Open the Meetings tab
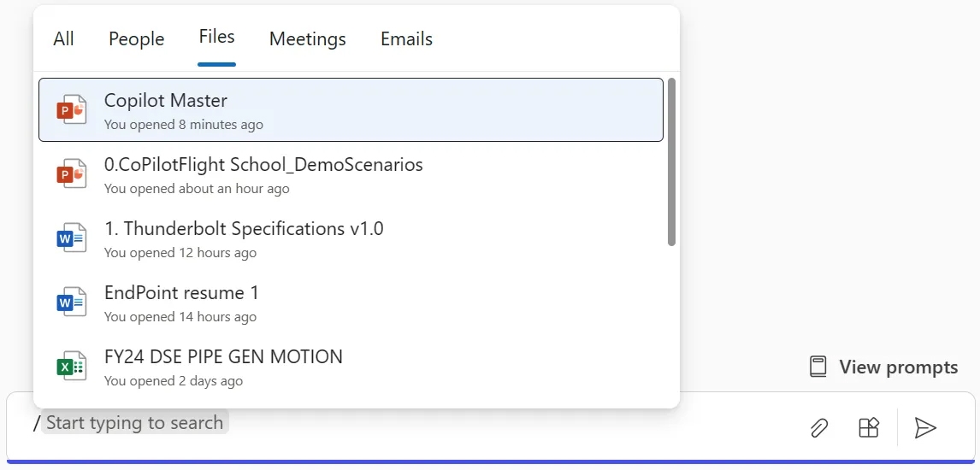 tap(308, 39)
